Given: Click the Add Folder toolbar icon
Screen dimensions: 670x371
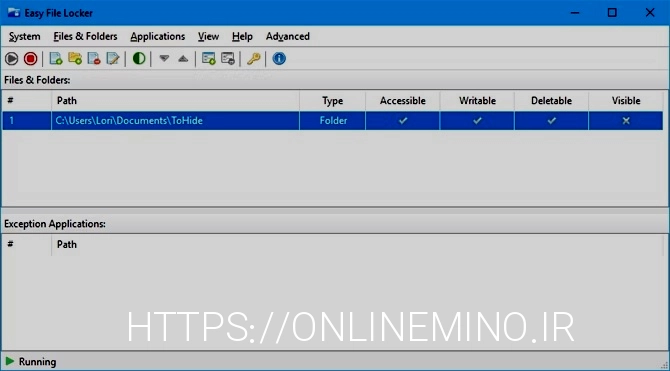Looking at the screenshot, I should [75, 59].
